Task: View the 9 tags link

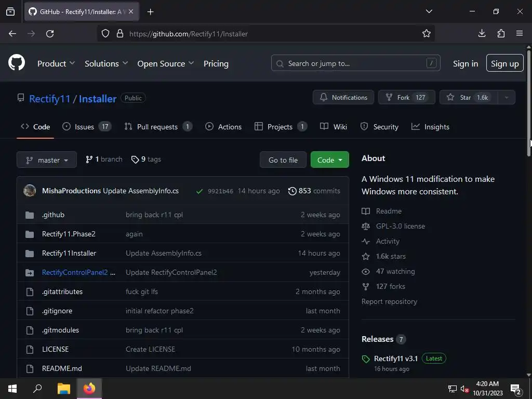Action: 146,159
